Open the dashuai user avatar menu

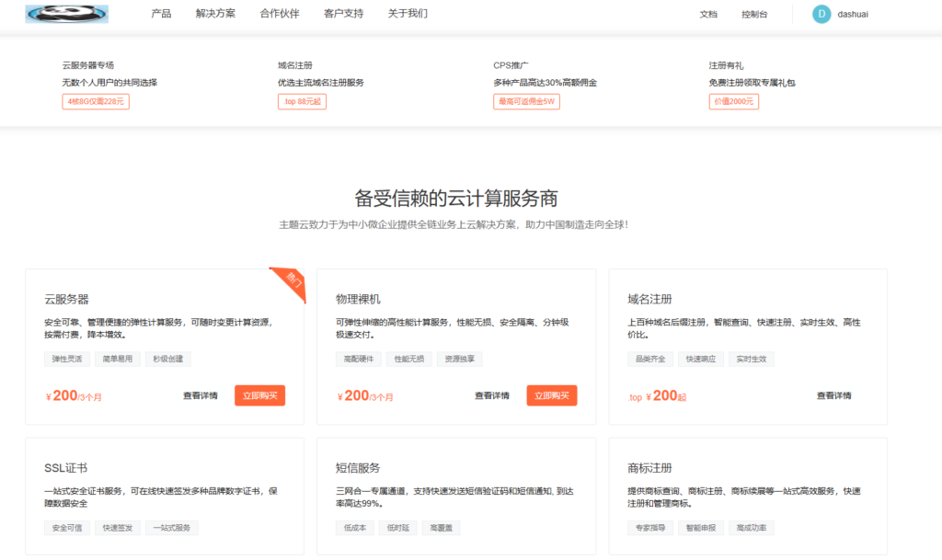pyautogui.click(x=821, y=14)
